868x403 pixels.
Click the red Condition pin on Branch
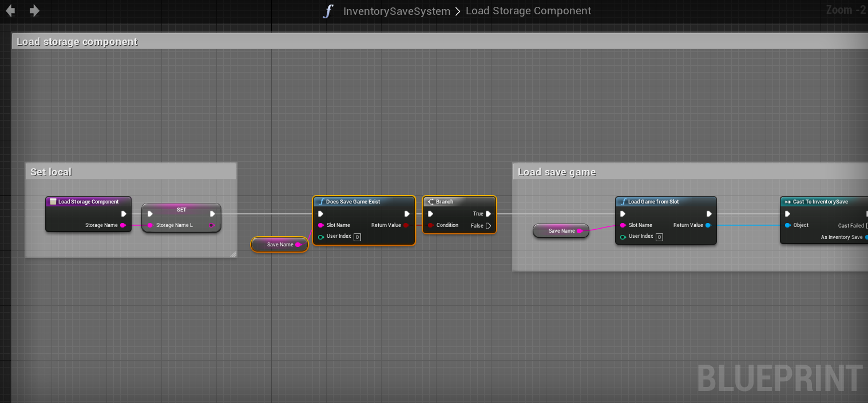point(430,225)
